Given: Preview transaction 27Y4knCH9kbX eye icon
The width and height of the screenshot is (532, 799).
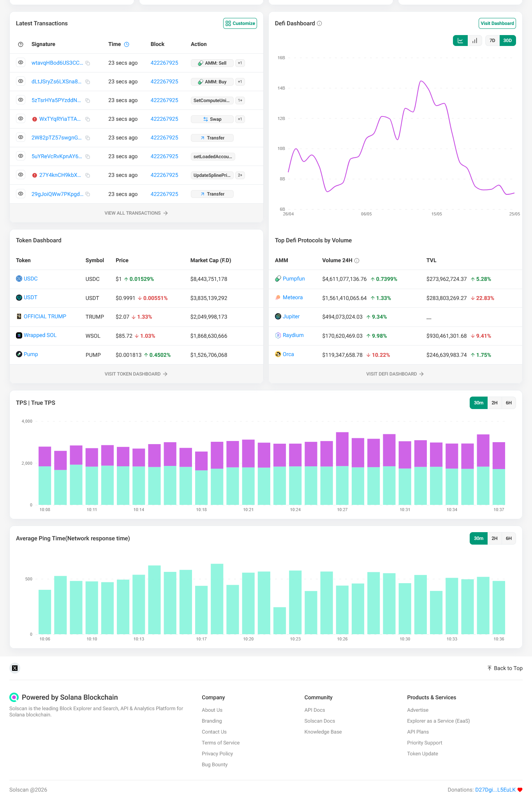Looking at the screenshot, I should (21, 175).
